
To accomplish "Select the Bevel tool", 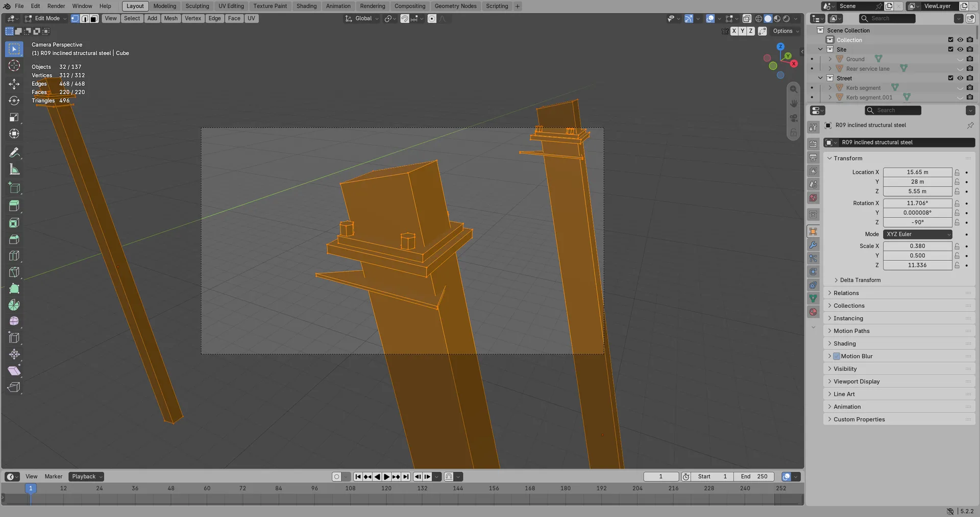I will click(x=14, y=239).
